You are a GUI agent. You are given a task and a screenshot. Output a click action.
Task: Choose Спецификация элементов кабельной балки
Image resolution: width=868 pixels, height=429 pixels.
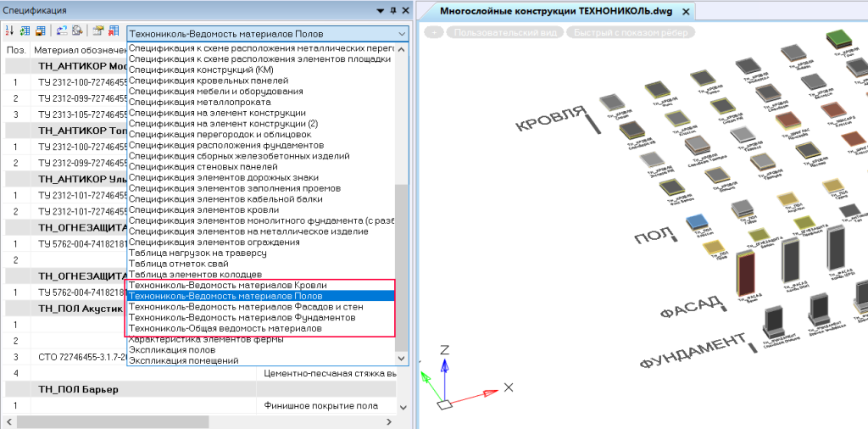click(x=261, y=198)
